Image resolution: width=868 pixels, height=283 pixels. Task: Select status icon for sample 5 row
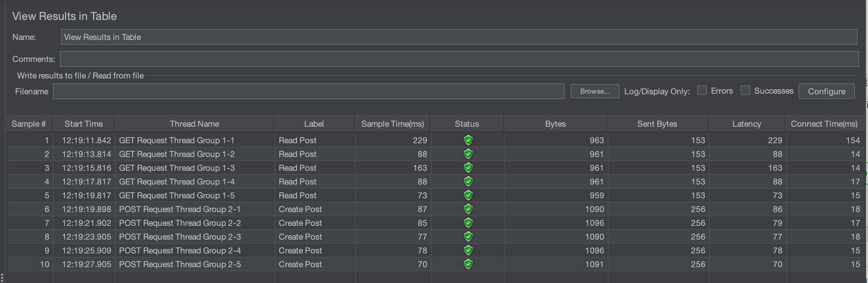coord(468,195)
